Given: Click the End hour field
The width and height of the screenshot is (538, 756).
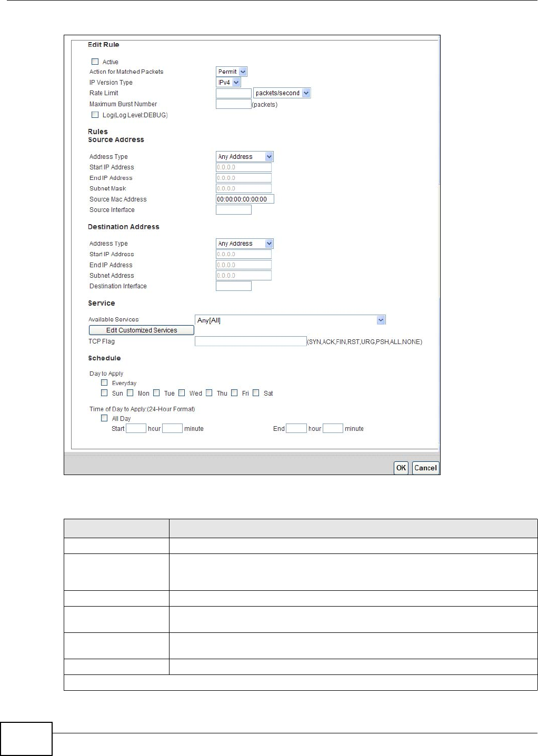Looking at the screenshot, I should (x=296, y=428).
